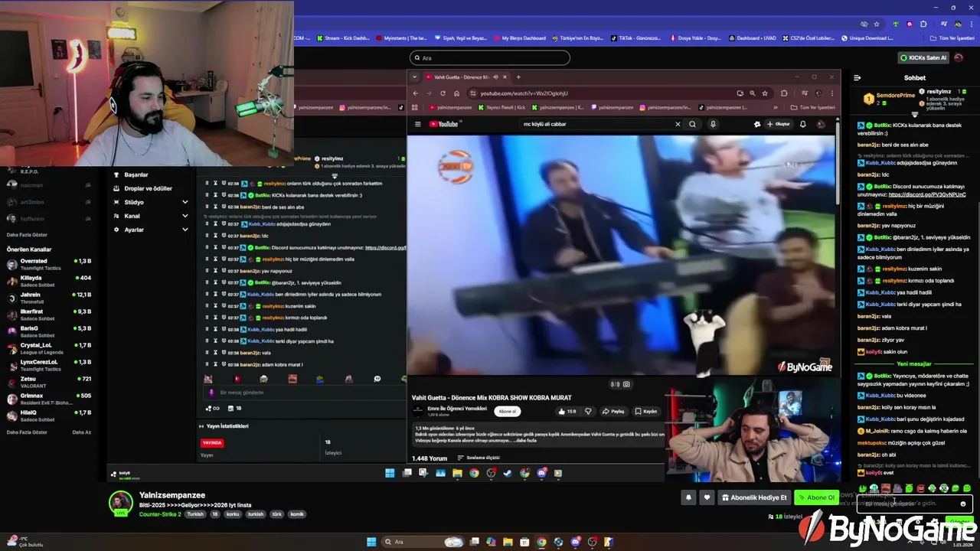This screenshot has height=551, width=980.
Task: Collapse the Sohbet chat panel
Action: [x=857, y=77]
